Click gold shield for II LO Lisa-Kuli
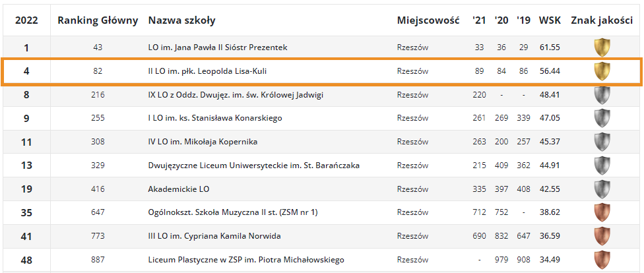644x273 pixels. coord(602,71)
